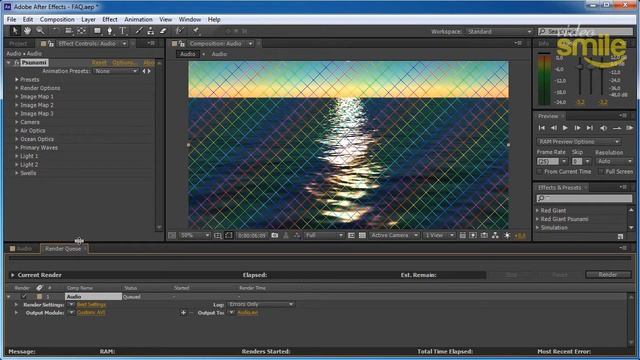The width and height of the screenshot is (640, 360).
Task: Toggle mask and shape path visibility icon
Action: pos(229,236)
